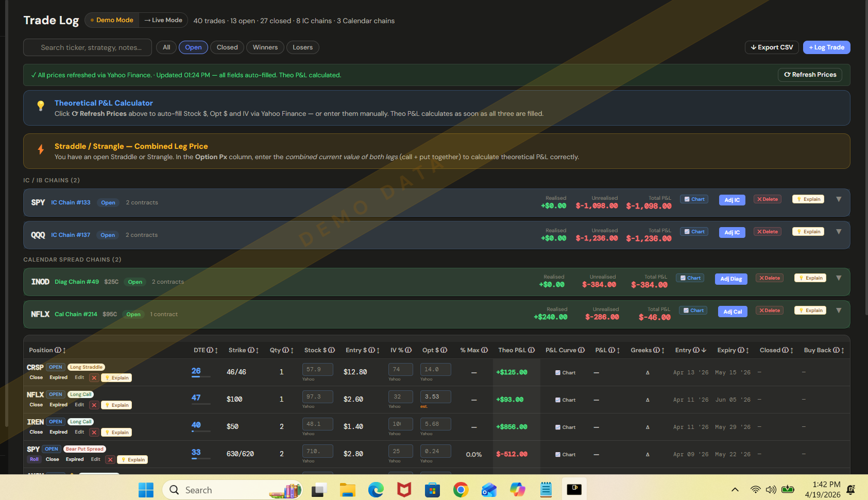The width and height of the screenshot is (868, 500).
Task: Open File Explorer from taskbar
Action: [348, 490]
